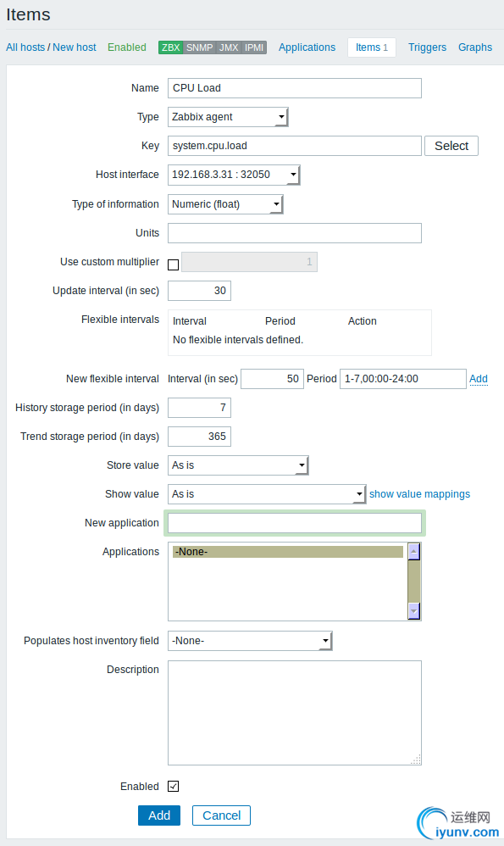
Task: Click the Description textarea resize handle
Action: coord(416,760)
